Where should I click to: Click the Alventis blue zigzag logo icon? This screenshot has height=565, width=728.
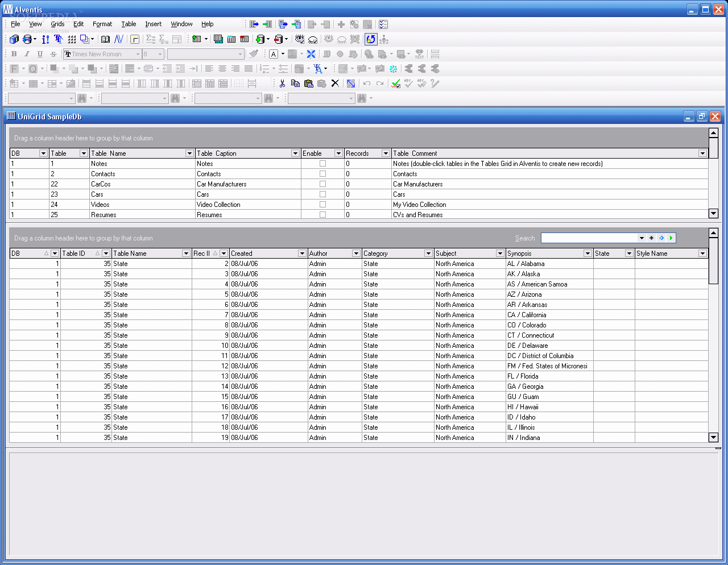click(119, 39)
